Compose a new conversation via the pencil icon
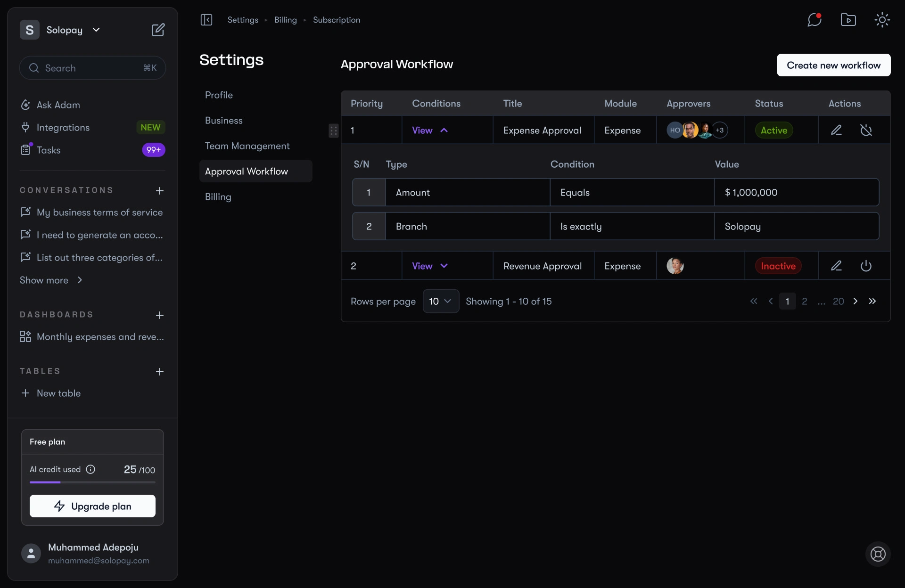The height and width of the screenshot is (588, 905). [158, 29]
